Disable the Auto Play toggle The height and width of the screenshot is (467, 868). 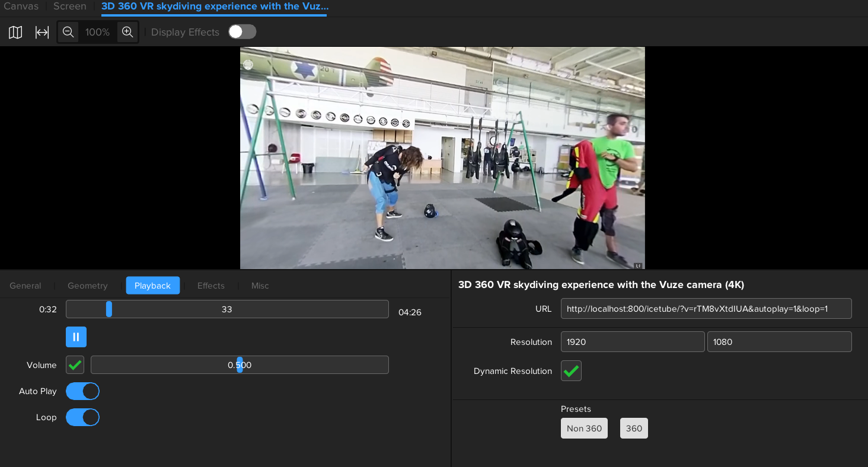(x=82, y=391)
